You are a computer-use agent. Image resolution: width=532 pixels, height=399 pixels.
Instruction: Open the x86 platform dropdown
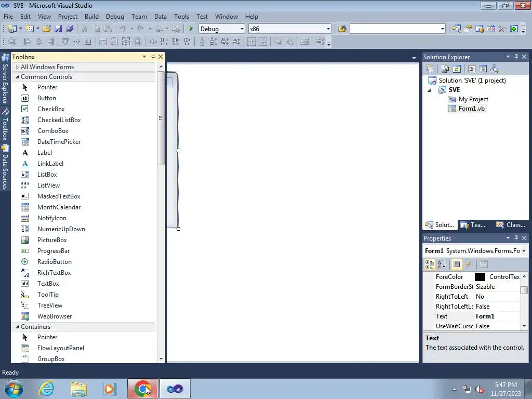click(328, 29)
